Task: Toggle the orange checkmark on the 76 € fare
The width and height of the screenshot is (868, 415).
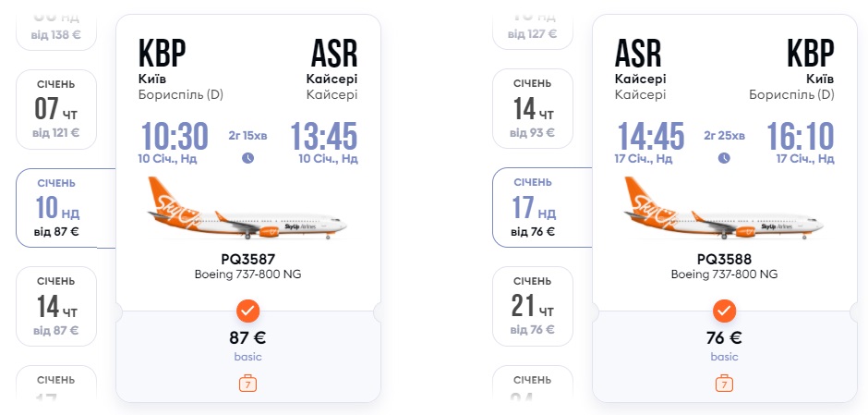Action: point(724,310)
